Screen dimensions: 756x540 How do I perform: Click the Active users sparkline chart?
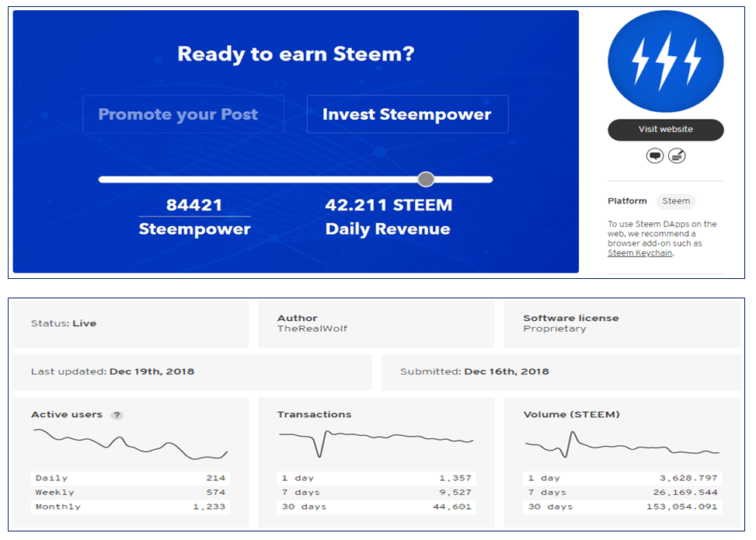131,444
